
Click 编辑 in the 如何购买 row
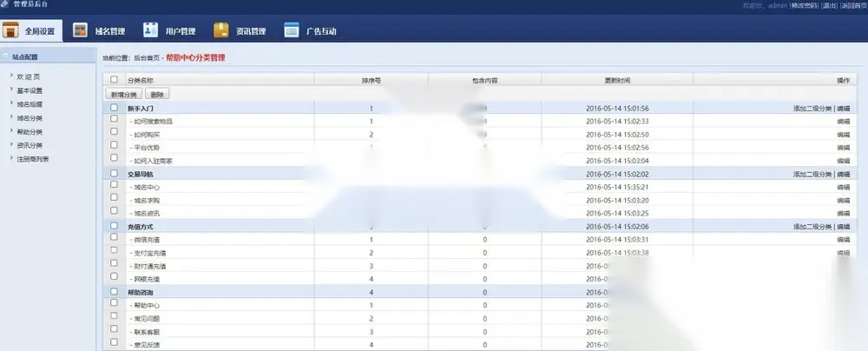point(843,135)
